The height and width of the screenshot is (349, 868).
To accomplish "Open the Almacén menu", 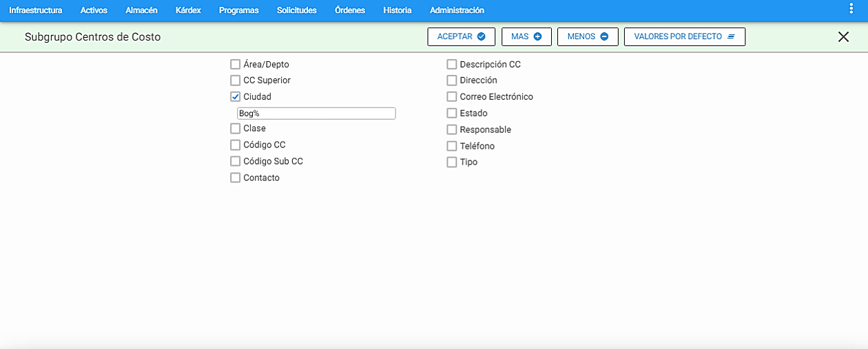I will point(142,10).
